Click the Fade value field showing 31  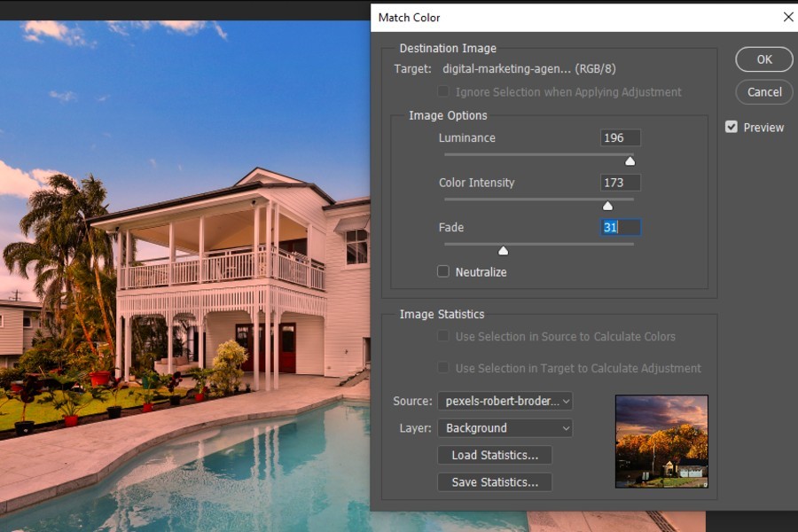[x=619, y=227]
